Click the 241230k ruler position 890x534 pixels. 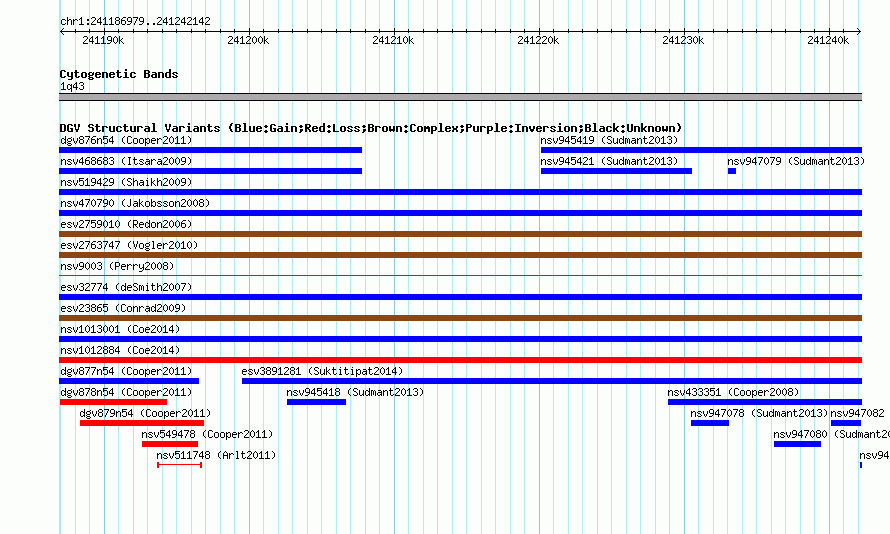point(683,40)
